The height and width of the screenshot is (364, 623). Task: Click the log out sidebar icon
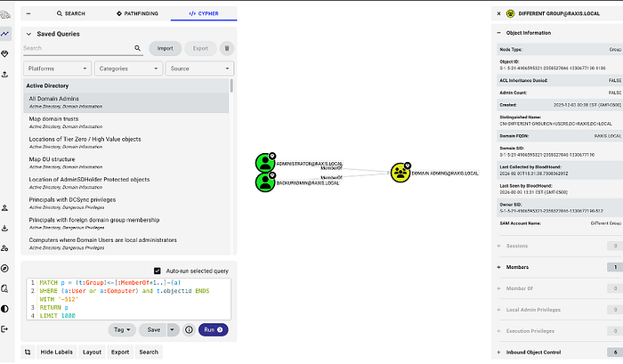pyautogui.click(x=5, y=329)
